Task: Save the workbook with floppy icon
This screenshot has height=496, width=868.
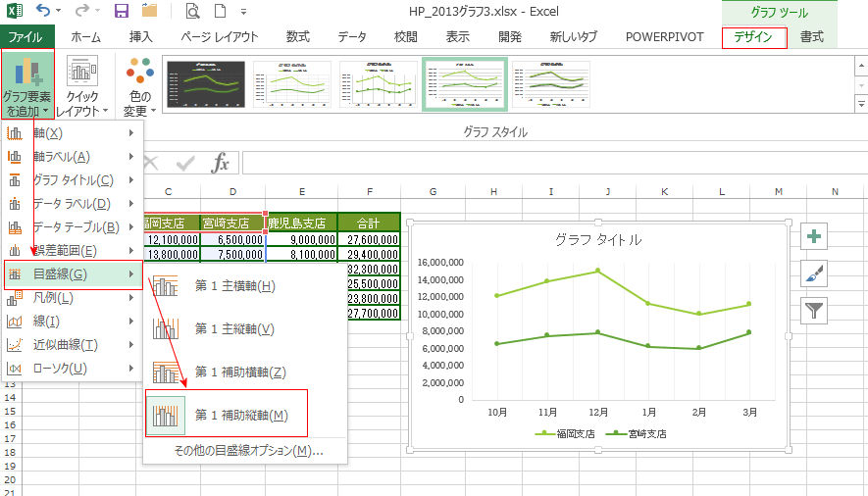Action: coord(121,11)
